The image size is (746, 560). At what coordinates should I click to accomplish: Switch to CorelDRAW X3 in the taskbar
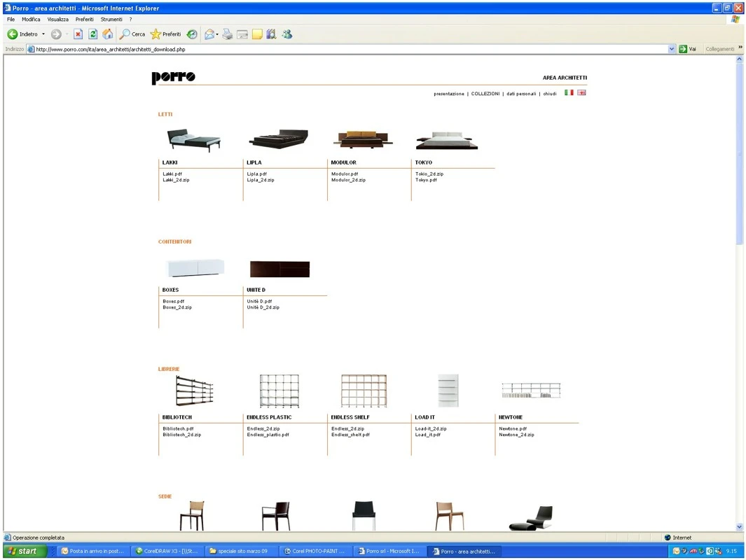click(167, 552)
